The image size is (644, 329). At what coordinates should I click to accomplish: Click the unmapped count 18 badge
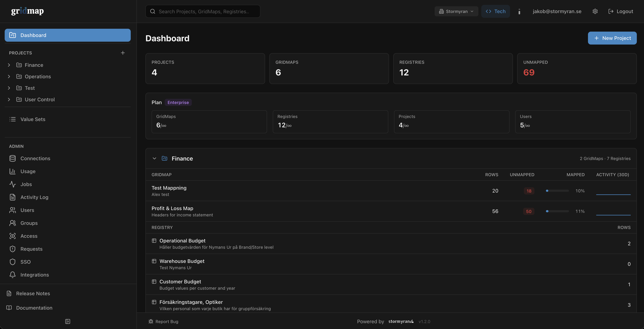[x=529, y=191]
